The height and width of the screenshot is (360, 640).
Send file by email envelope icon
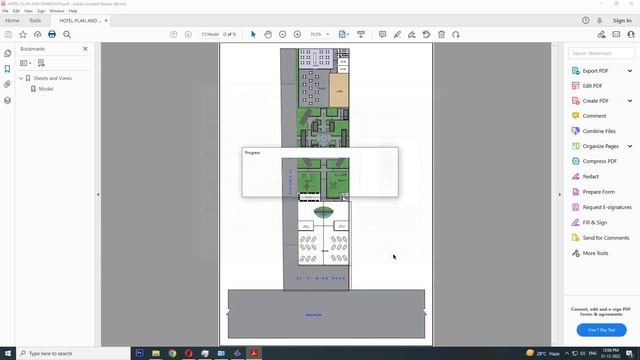click(x=616, y=35)
